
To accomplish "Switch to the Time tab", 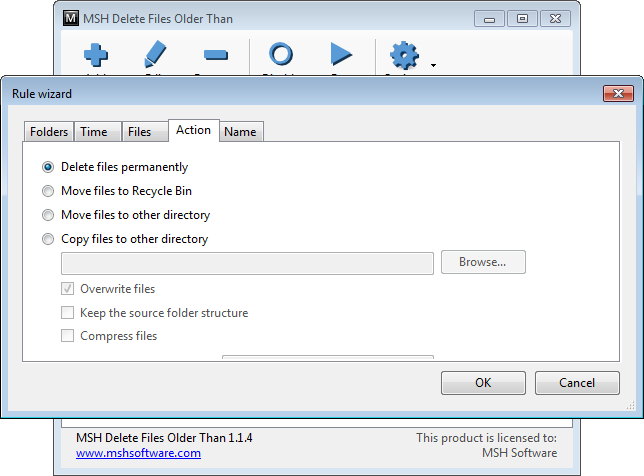I will tap(98, 131).
